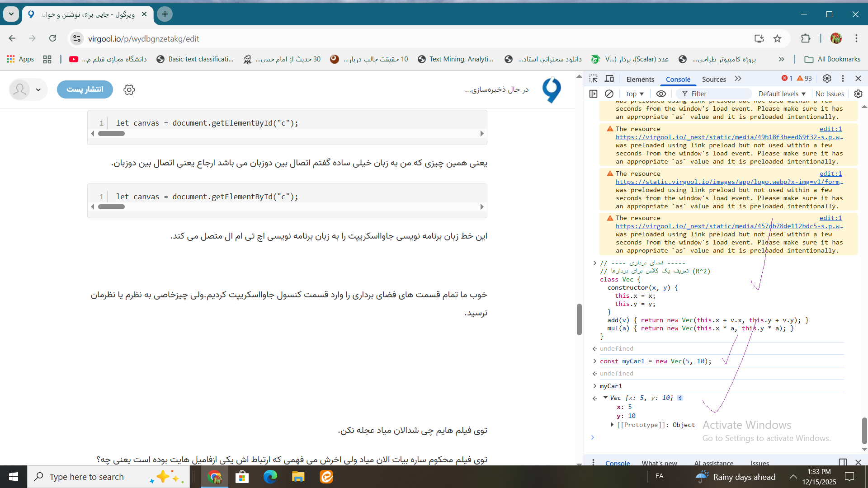Open DevTools settings gear icon
This screenshot has height=488, width=868.
coord(827,79)
